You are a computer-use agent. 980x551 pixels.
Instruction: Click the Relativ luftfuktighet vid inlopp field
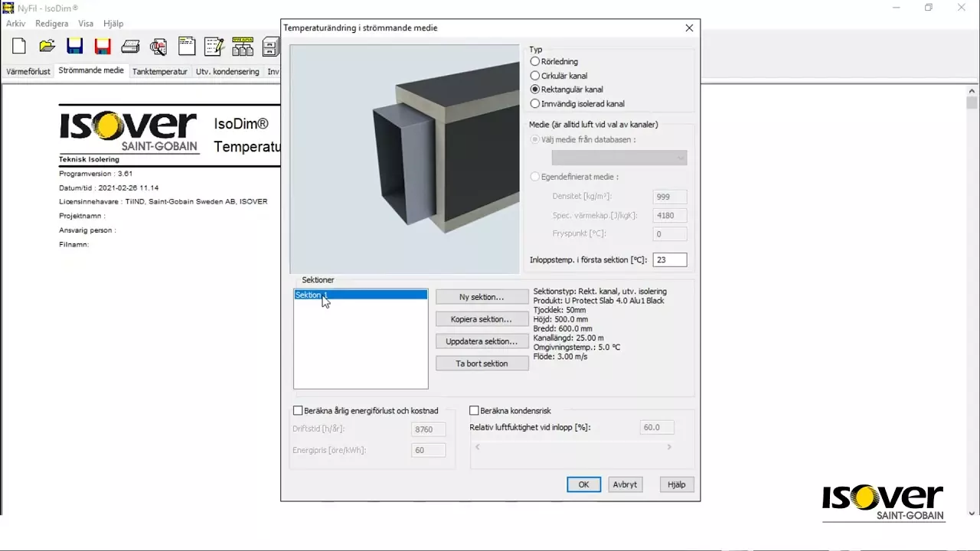coord(657,427)
